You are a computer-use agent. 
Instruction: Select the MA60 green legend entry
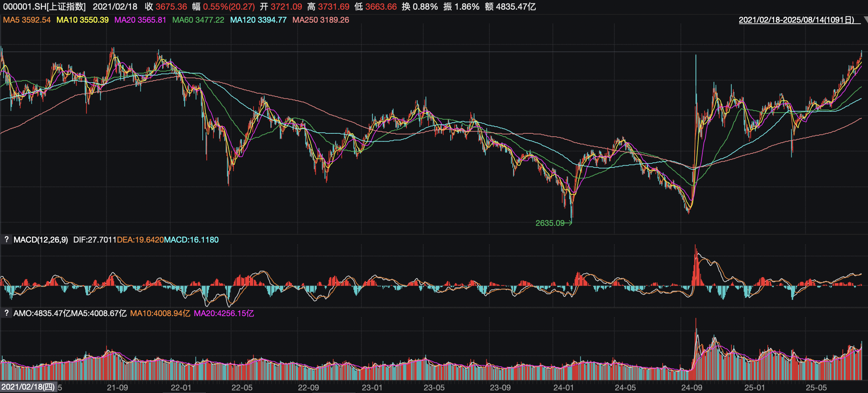(x=198, y=20)
